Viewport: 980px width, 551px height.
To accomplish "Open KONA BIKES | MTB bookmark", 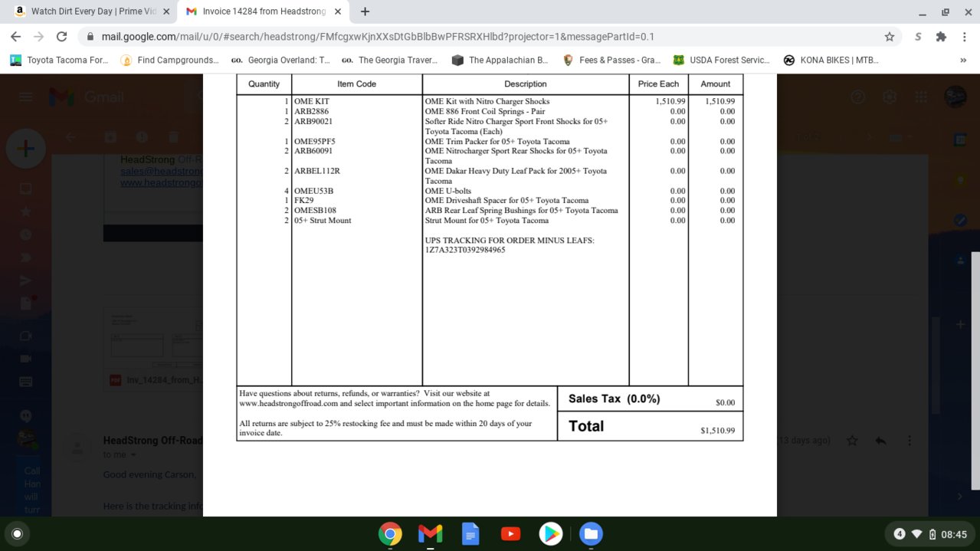I will coord(831,60).
